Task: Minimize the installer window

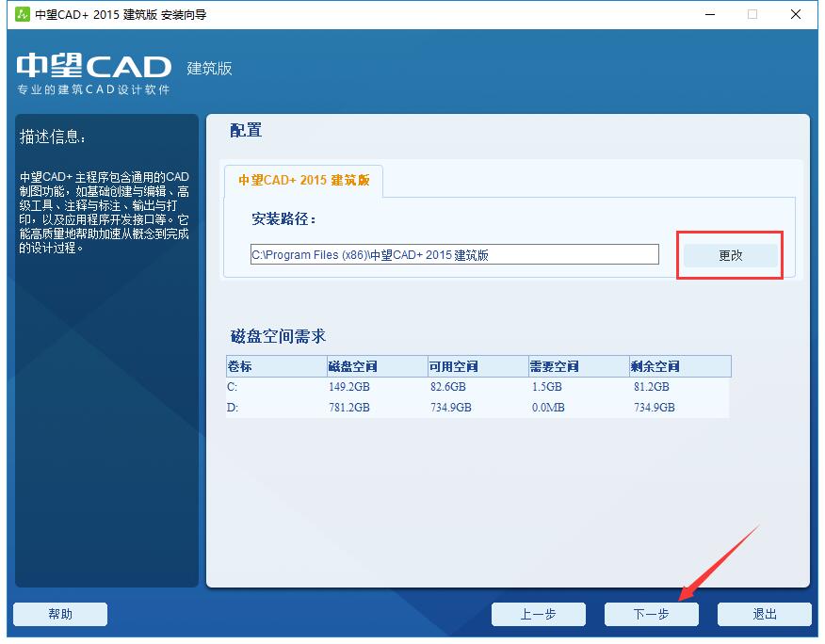Action: tap(711, 14)
